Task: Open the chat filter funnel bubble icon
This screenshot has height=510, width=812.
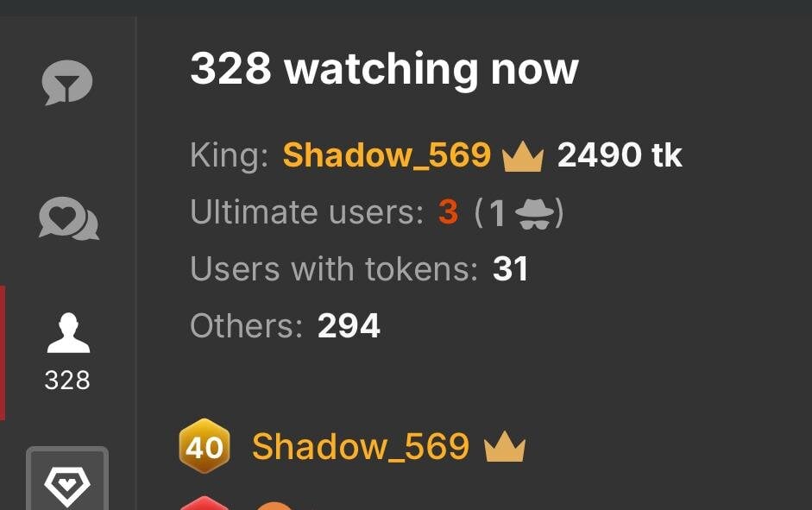Action: point(66,82)
